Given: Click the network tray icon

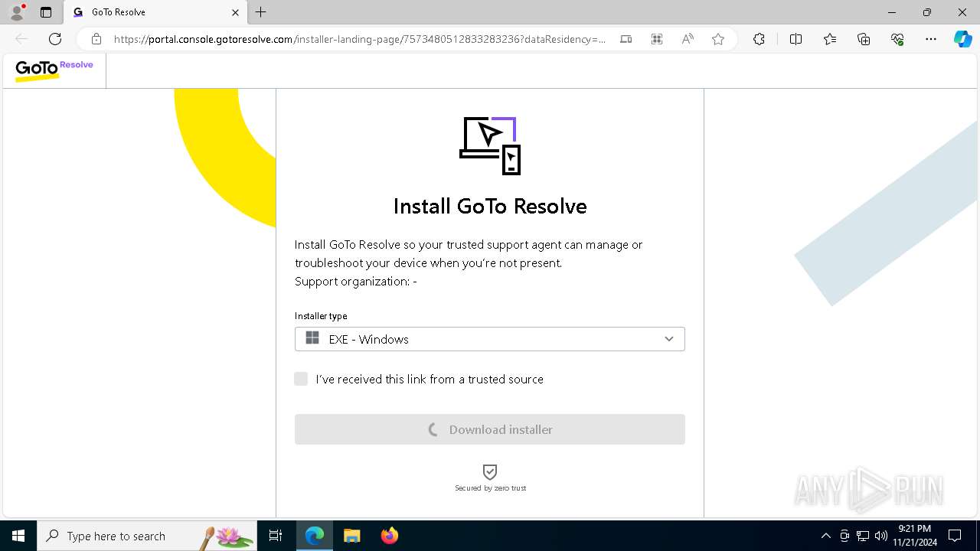Looking at the screenshot, I should 863,536.
